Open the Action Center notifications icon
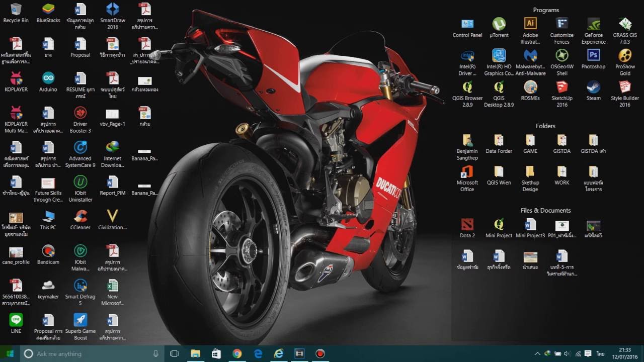 point(588,353)
